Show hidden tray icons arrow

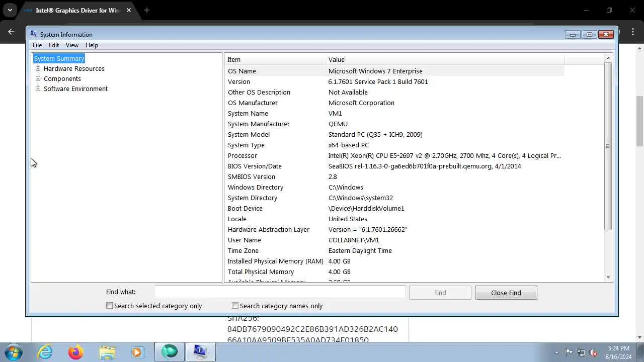coord(556,352)
